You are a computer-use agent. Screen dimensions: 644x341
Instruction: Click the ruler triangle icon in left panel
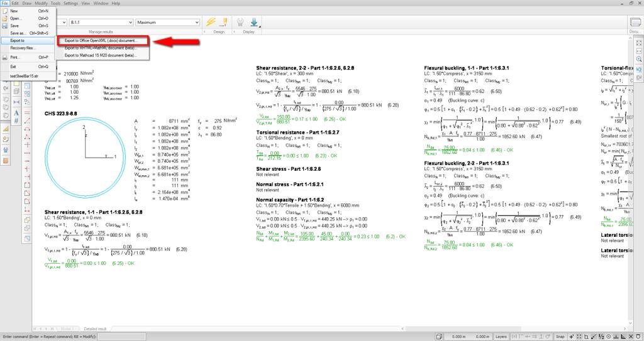[5, 129]
